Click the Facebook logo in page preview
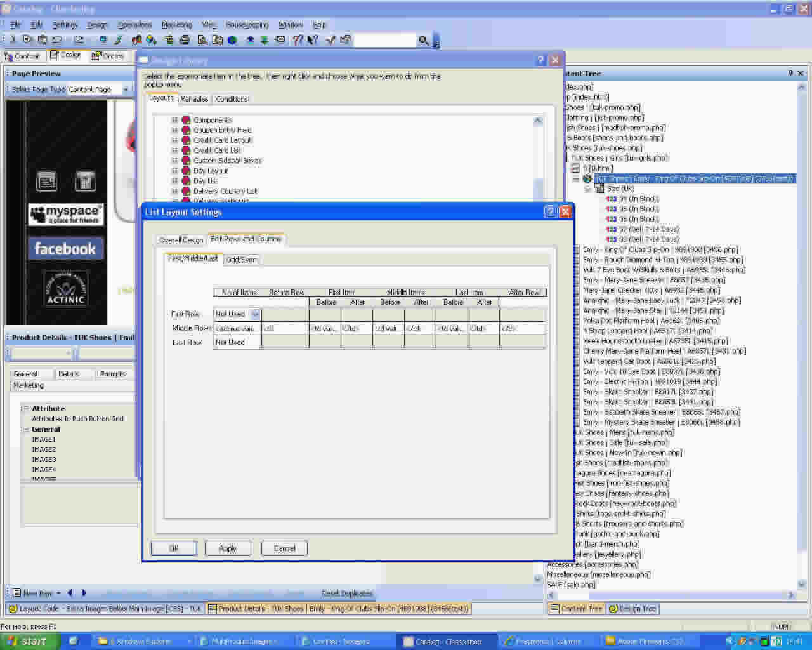This screenshot has width=812, height=650. coord(65,249)
